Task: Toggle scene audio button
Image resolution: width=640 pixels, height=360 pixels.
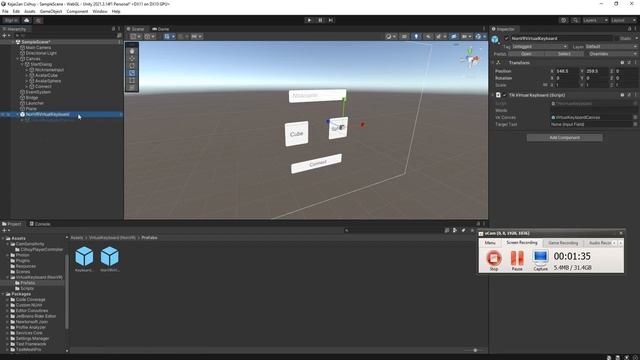Action: tap(428, 36)
